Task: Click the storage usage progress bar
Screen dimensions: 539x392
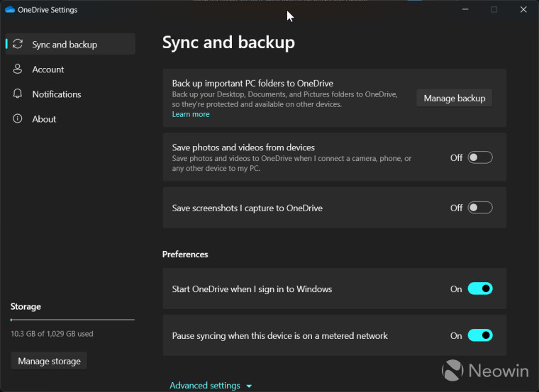Action: pos(72,320)
